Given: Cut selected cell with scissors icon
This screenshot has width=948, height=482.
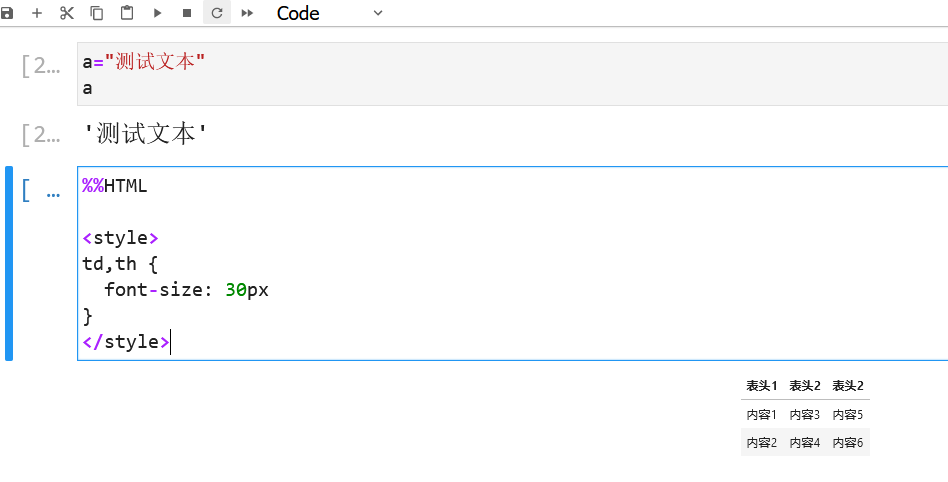Looking at the screenshot, I should point(67,13).
